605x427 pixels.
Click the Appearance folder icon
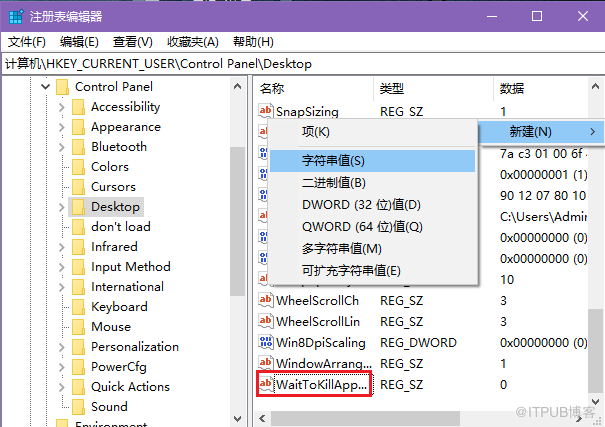(78, 127)
